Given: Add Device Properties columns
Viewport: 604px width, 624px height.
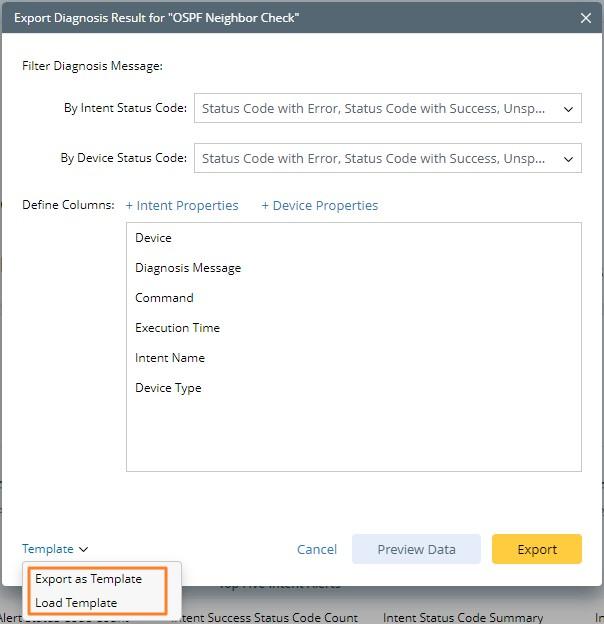Looking at the screenshot, I should 320,206.
